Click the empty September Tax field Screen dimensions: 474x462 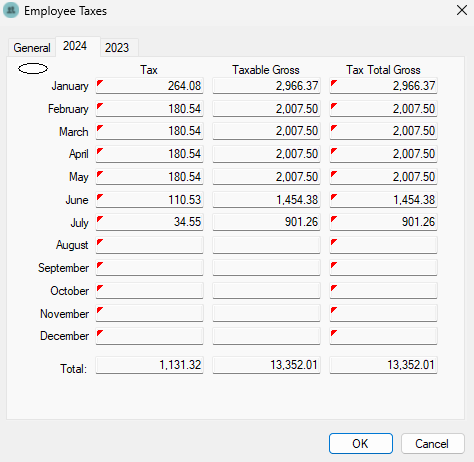[x=149, y=268]
